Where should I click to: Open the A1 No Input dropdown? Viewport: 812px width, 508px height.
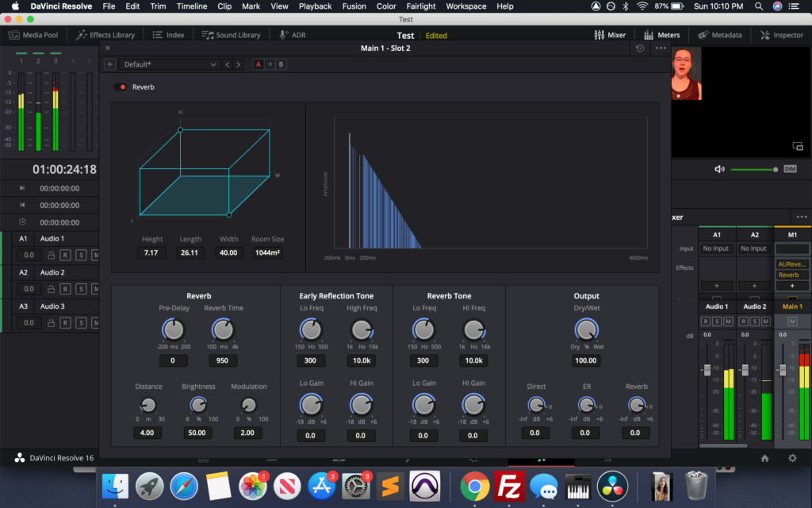click(716, 248)
